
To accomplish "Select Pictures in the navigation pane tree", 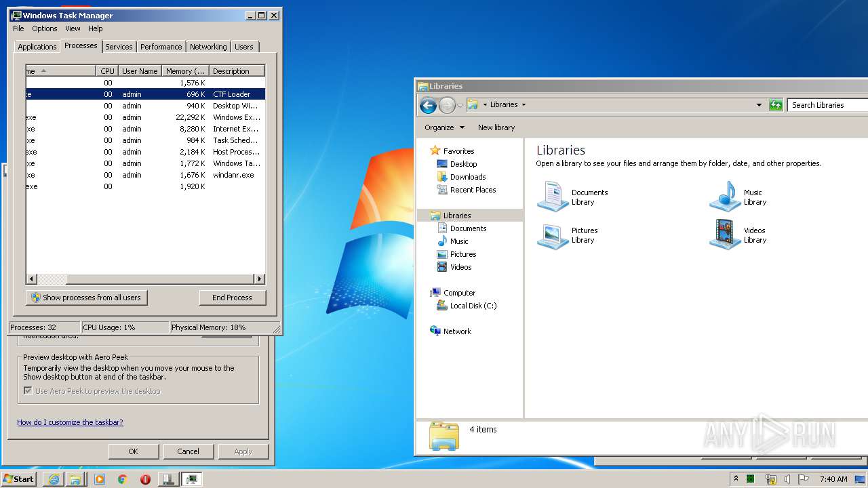I will [x=463, y=254].
